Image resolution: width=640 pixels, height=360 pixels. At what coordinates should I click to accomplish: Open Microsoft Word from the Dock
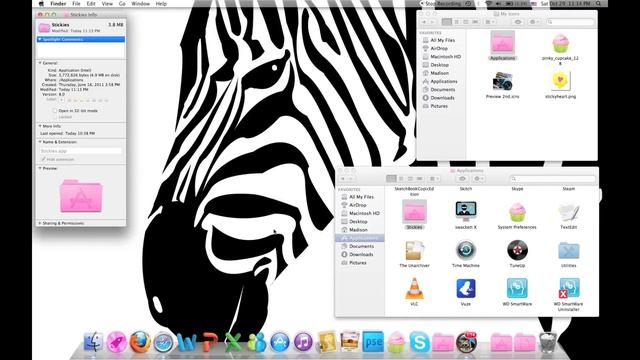pyautogui.click(x=187, y=342)
